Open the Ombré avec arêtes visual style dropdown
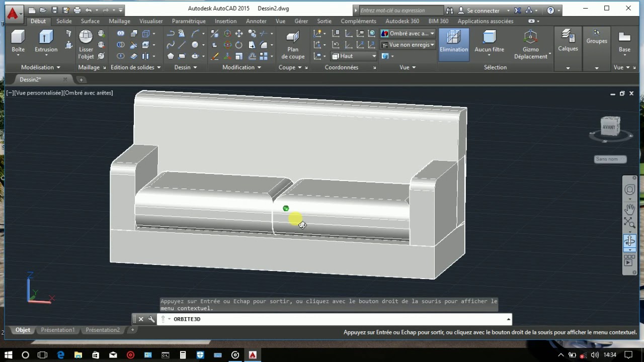 click(408, 33)
